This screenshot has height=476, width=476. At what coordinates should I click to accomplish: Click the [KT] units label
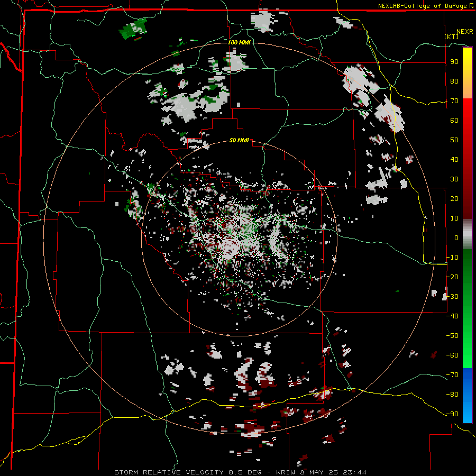(x=452, y=36)
